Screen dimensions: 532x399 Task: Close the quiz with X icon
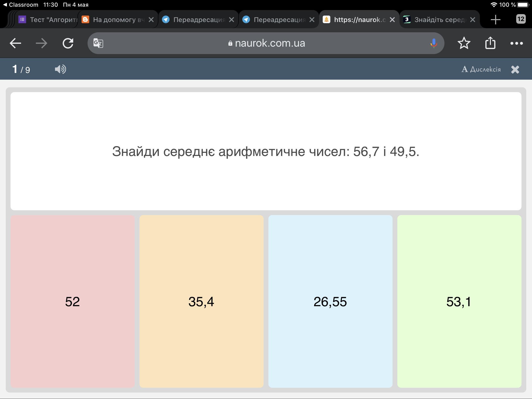[515, 70]
